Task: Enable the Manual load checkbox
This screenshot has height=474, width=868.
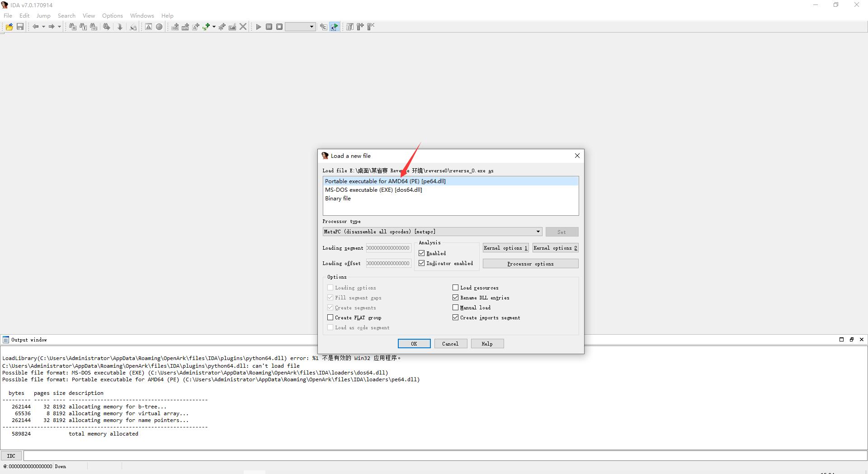Action: [456, 308]
